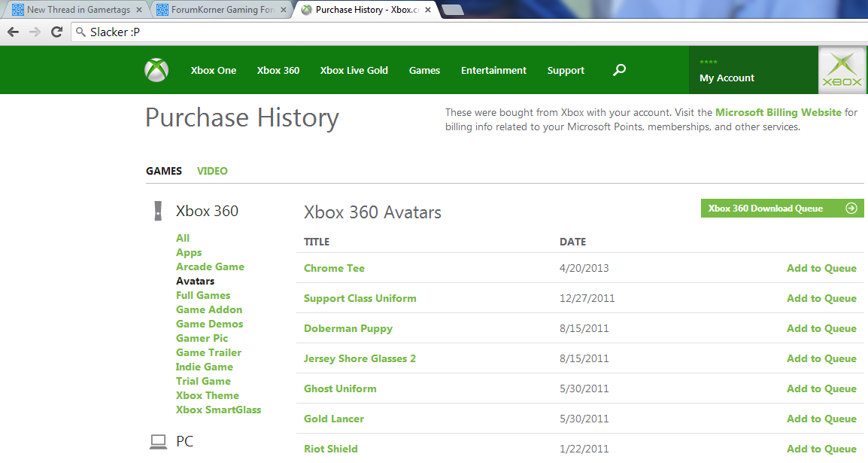The height and width of the screenshot is (463, 868).
Task: Click the Xbox sphere logo in header
Action: pyautogui.click(x=156, y=70)
